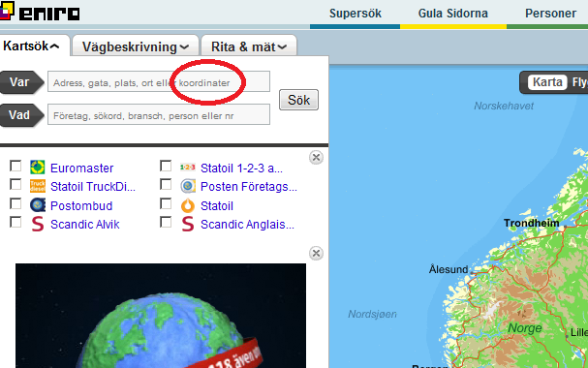The height and width of the screenshot is (368, 588).
Task: Collapse the Kartsök tab
Action: pyautogui.click(x=31, y=46)
